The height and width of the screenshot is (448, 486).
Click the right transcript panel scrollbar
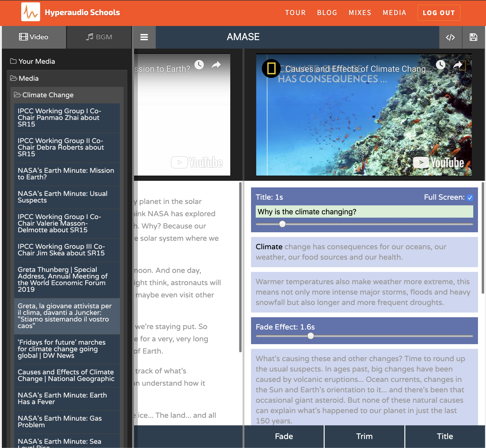483,238
